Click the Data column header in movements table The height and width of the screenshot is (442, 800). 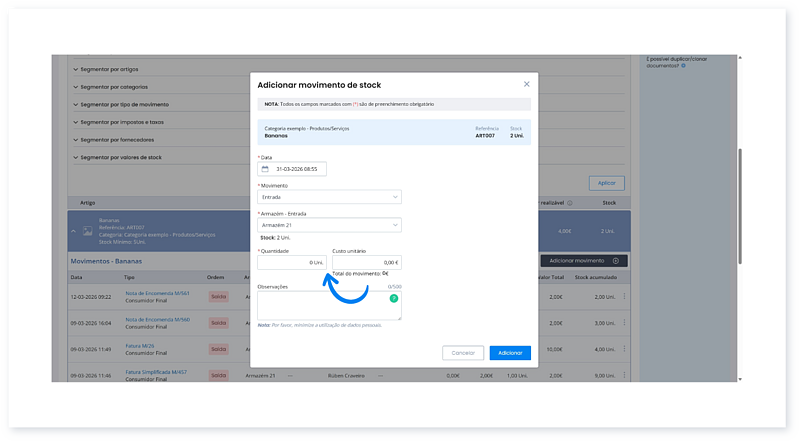[x=76, y=278]
